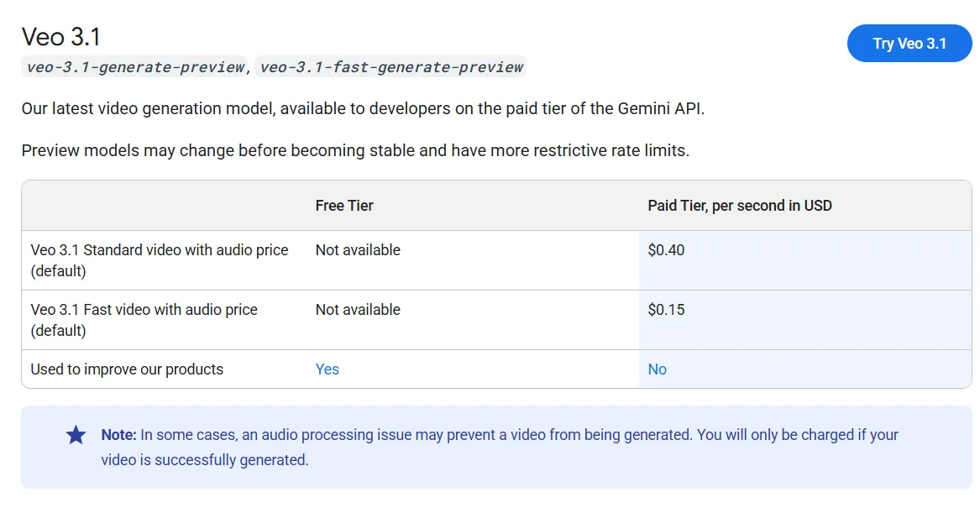Click Not available in the Standard video row
This screenshot has height=508, width=980.
coord(358,250)
